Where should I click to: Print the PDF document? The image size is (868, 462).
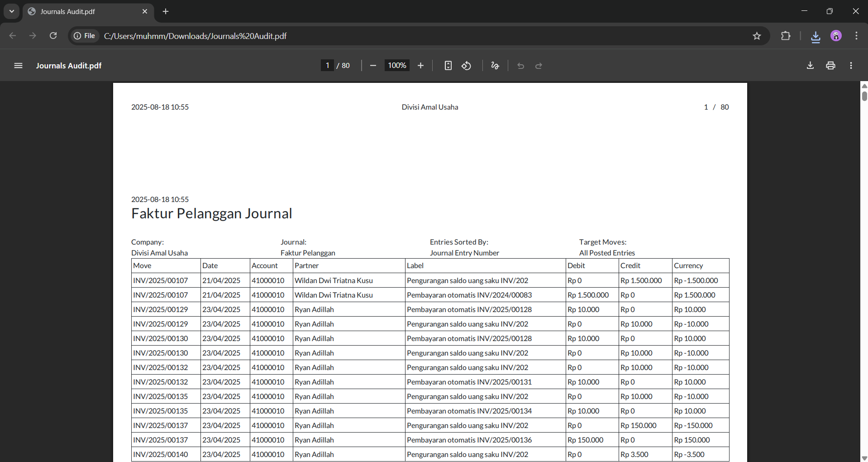830,66
